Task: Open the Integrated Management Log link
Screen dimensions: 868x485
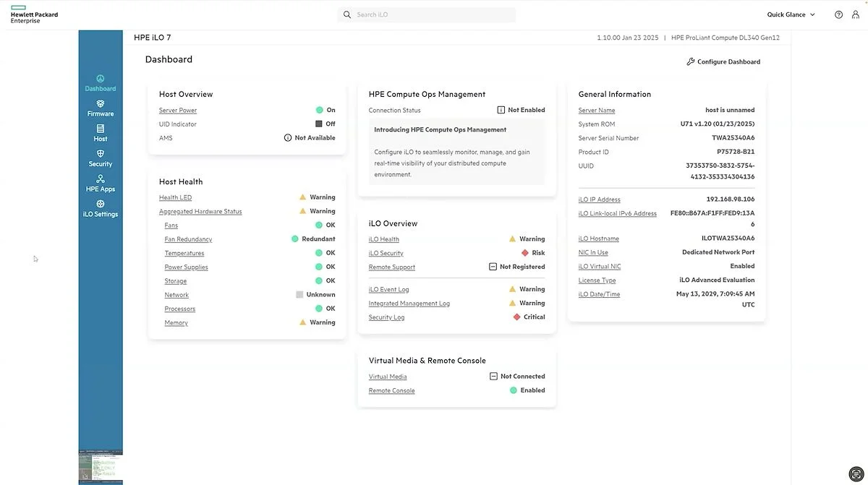Action: tap(409, 304)
